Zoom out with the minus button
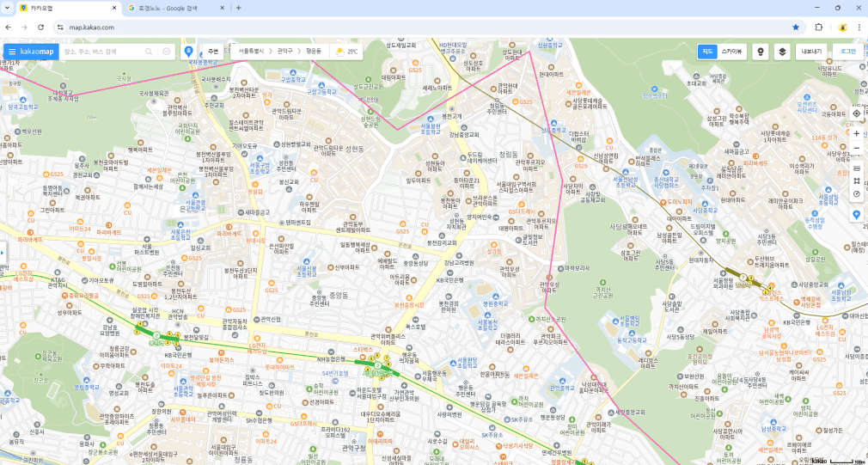 [856, 148]
